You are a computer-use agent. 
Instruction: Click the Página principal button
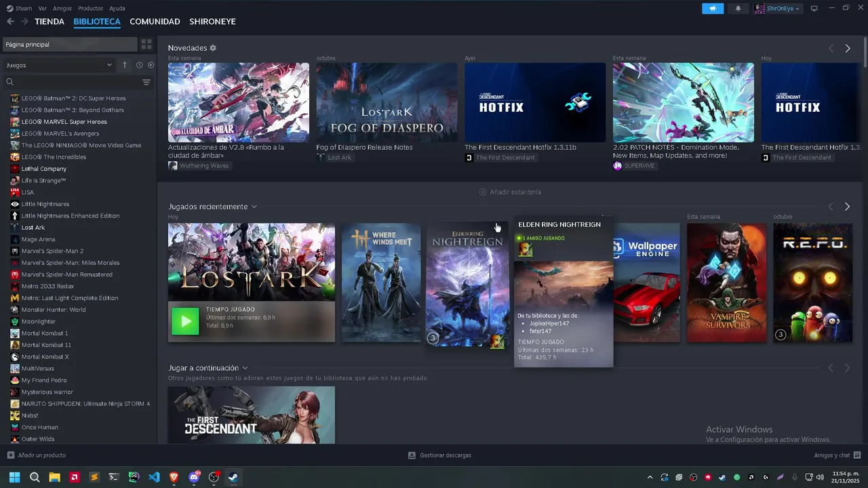70,45
